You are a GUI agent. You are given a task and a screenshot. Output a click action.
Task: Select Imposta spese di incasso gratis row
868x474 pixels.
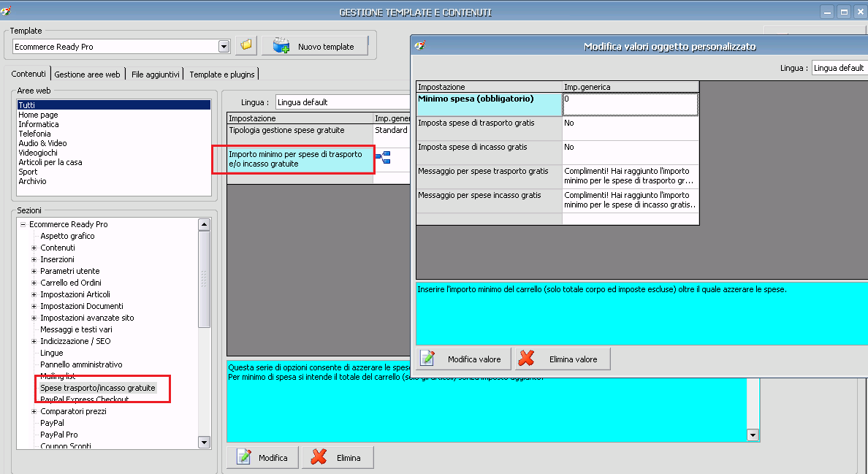point(490,153)
